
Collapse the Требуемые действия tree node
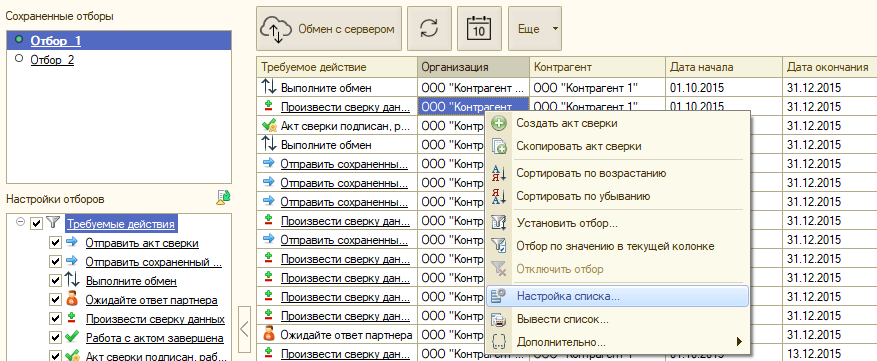point(21,223)
